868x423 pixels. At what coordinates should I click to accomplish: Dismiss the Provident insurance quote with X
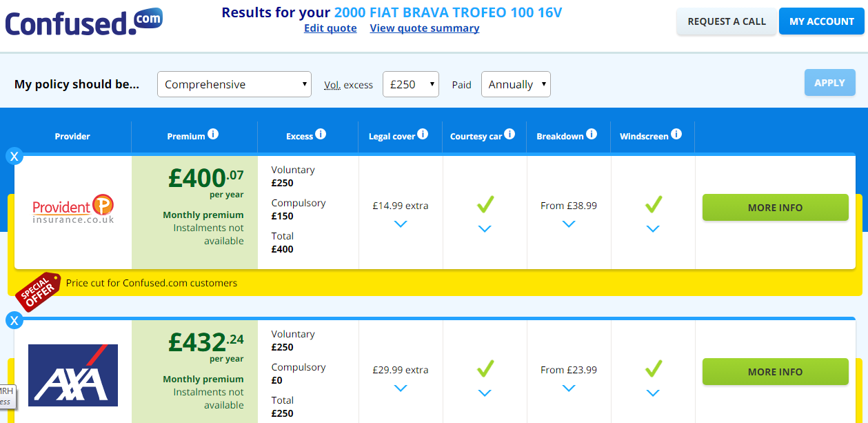coord(14,156)
